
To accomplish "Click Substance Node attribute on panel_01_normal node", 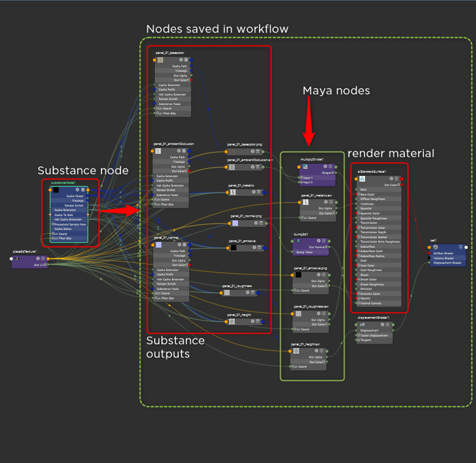I will (168, 288).
